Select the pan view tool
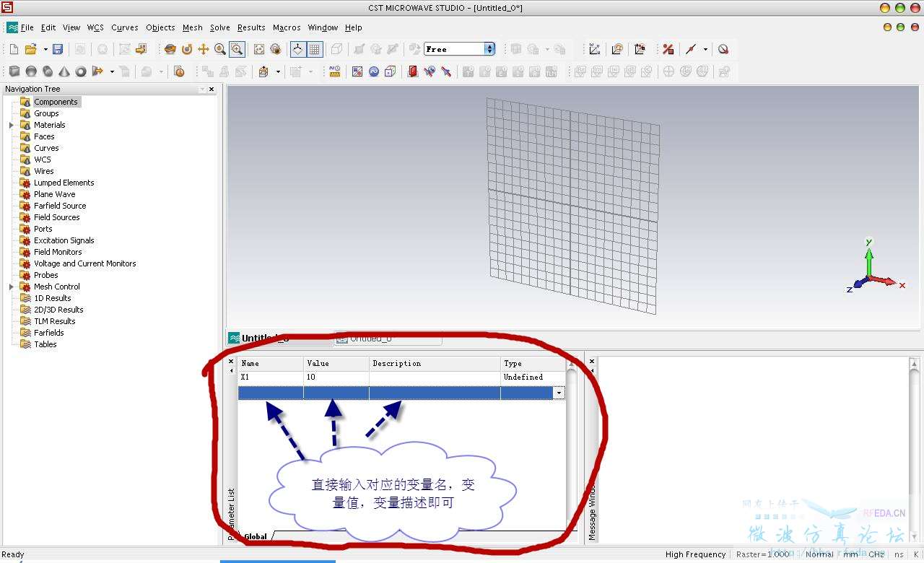This screenshot has height=563, width=924. tap(204, 49)
